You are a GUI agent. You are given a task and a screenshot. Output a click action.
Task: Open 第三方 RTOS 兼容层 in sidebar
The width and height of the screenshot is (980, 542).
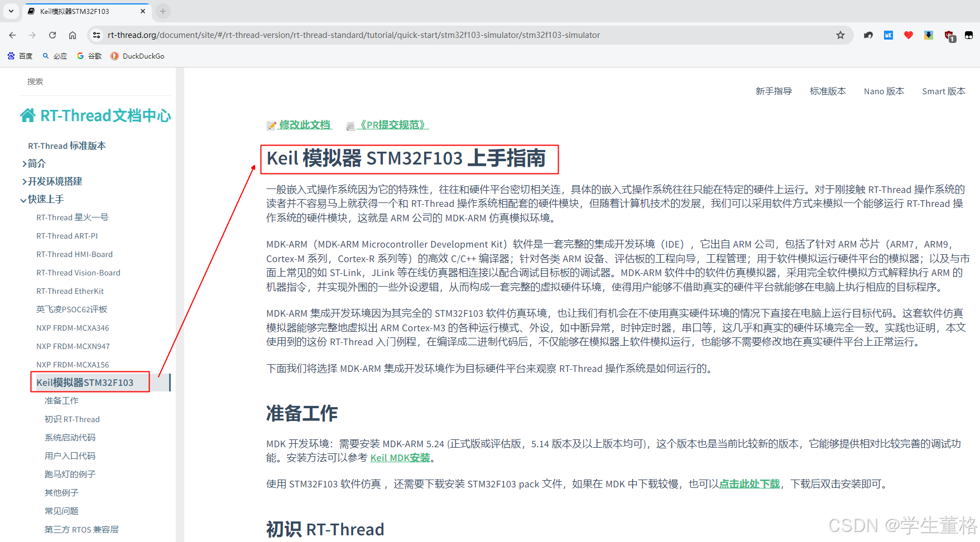click(x=81, y=530)
